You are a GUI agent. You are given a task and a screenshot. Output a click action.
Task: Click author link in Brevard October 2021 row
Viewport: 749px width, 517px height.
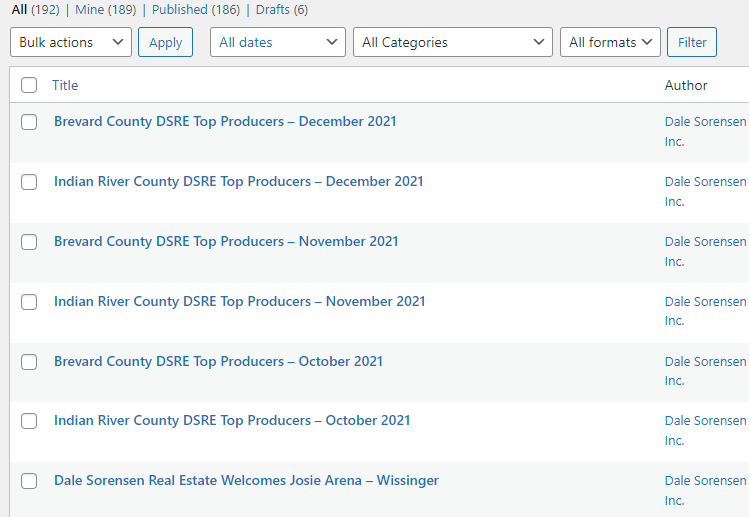(705, 371)
